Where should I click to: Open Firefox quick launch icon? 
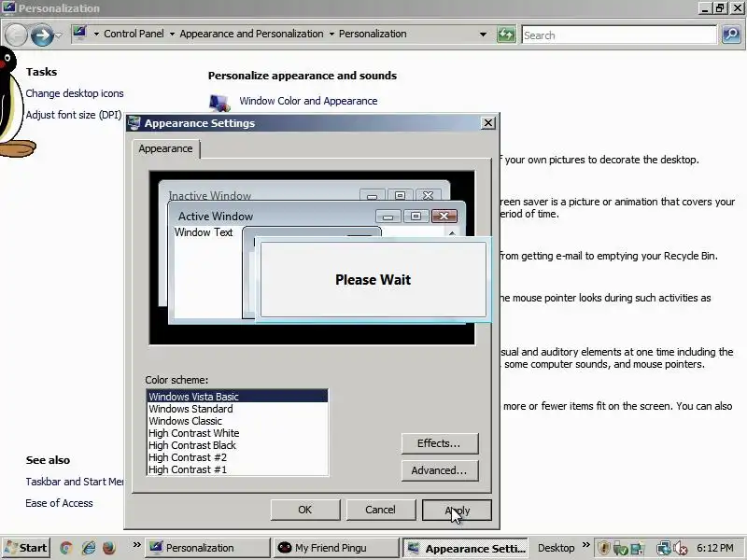click(108, 548)
